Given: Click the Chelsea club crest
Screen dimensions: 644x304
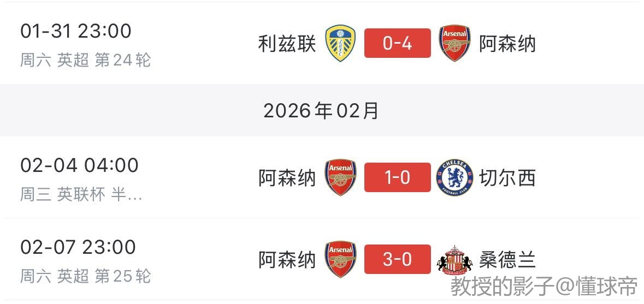Looking at the screenshot, I should tap(455, 177).
